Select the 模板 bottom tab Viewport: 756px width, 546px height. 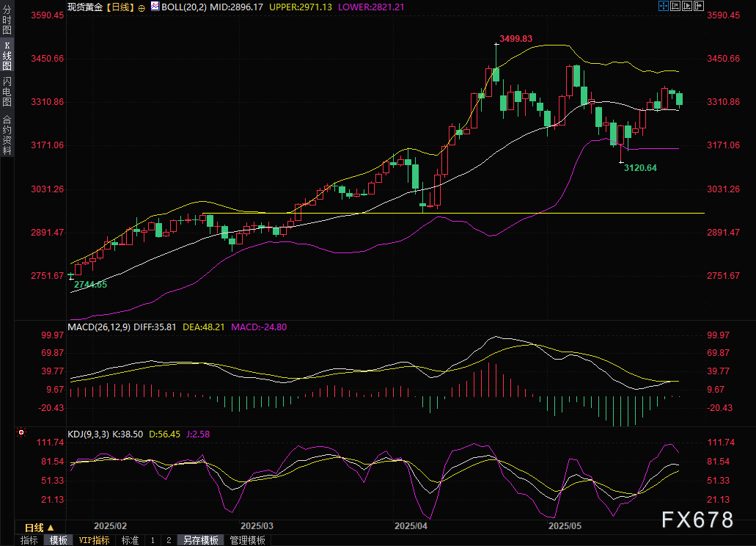(x=58, y=540)
